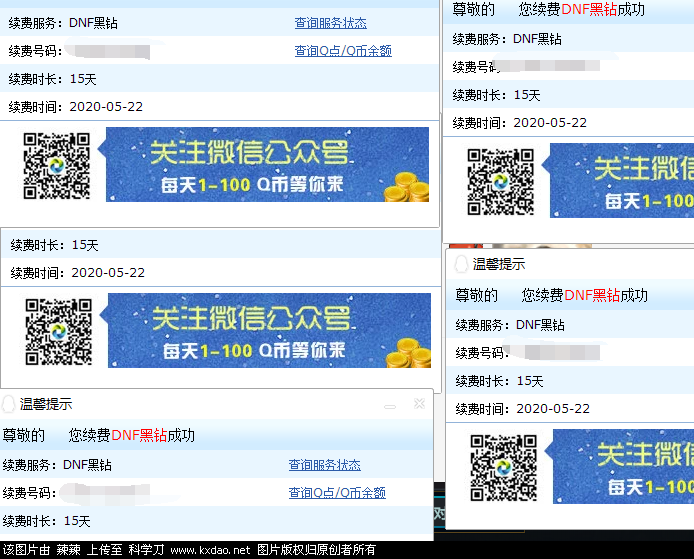Click 您续费DNF黑钻成功 message in the bottom-right popup

click(x=585, y=295)
